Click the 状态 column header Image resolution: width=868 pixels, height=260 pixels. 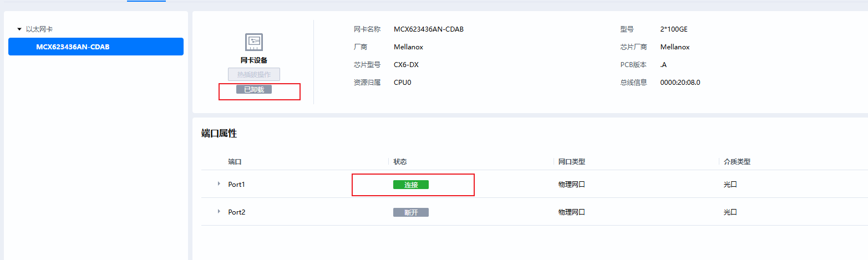(x=400, y=162)
